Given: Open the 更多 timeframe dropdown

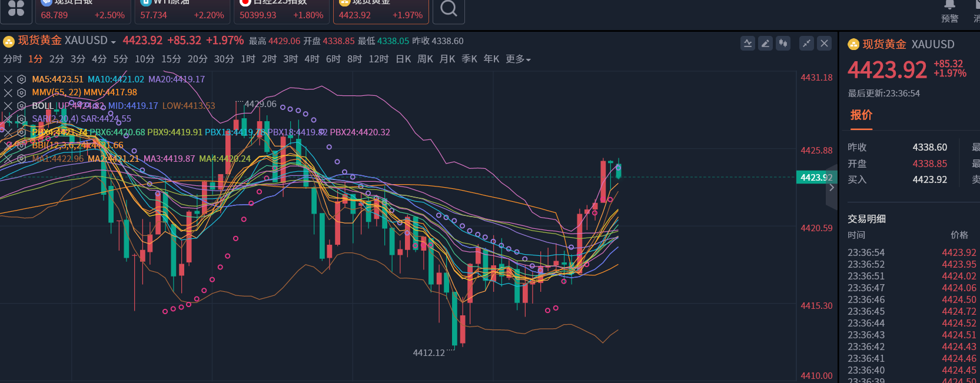Looking at the screenshot, I should click(518, 59).
